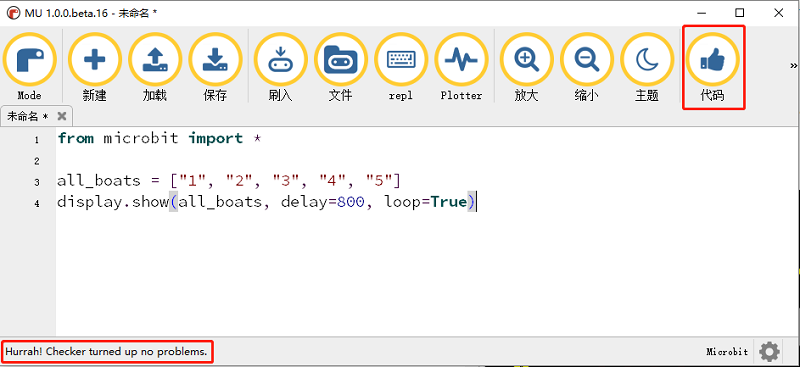Place cursor on the from microbit import line
The height and width of the screenshot is (367, 800).
[x=159, y=138]
